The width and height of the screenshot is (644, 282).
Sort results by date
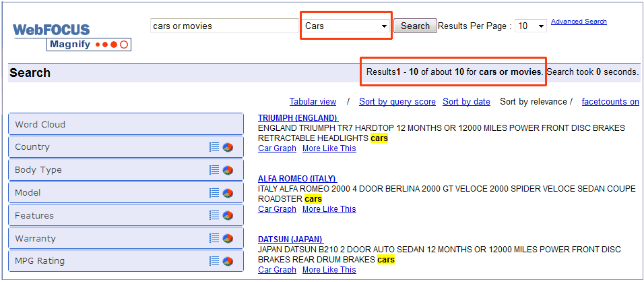pos(466,102)
